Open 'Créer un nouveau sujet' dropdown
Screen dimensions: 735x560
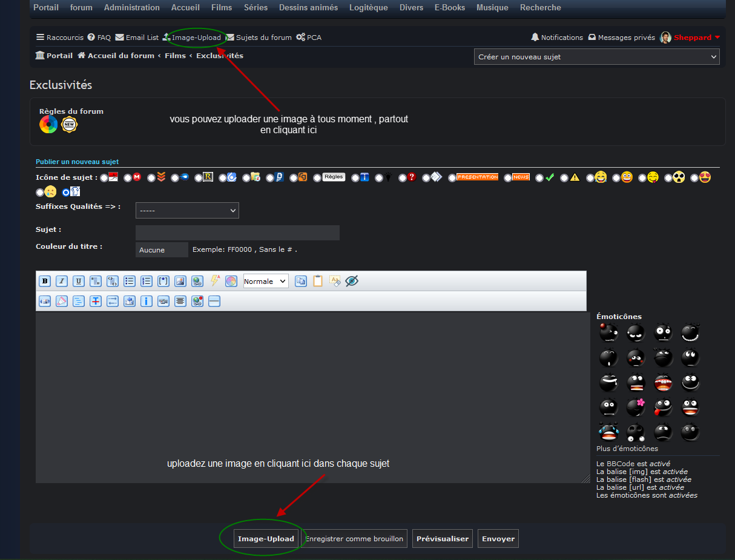coord(596,57)
